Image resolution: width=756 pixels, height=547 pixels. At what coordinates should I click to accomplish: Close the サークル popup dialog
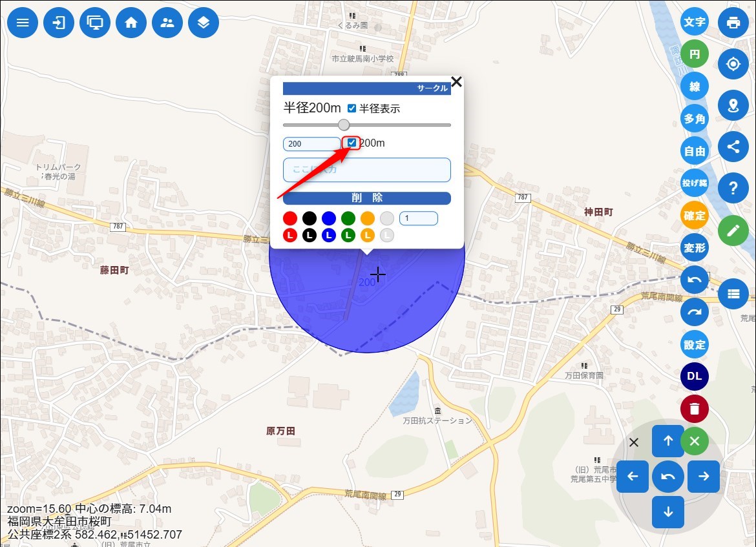(x=456, y=81)
